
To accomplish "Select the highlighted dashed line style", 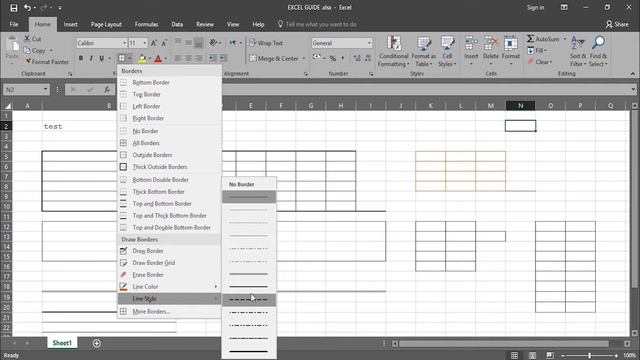I will tap(249, 300).
